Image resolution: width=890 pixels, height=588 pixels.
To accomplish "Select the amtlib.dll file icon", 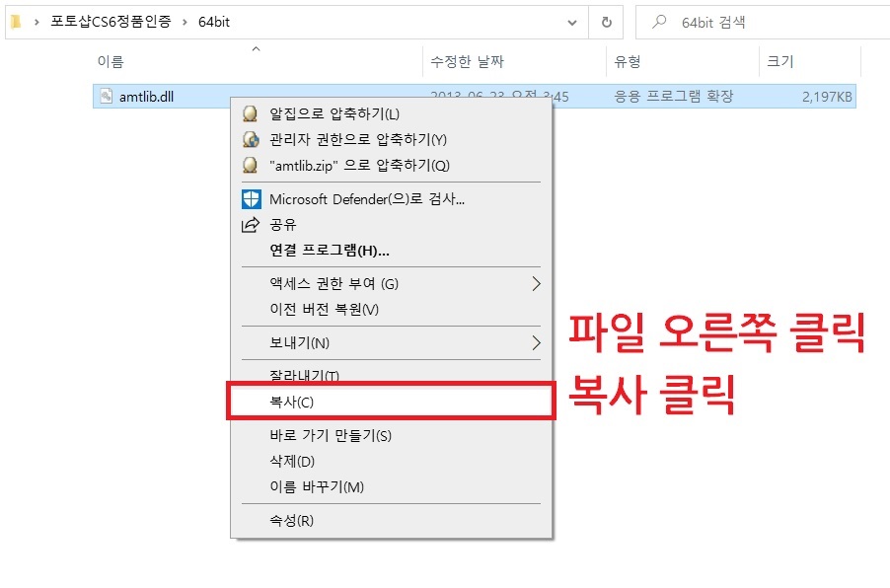I will pyautogui.click(x=105, y=96).
